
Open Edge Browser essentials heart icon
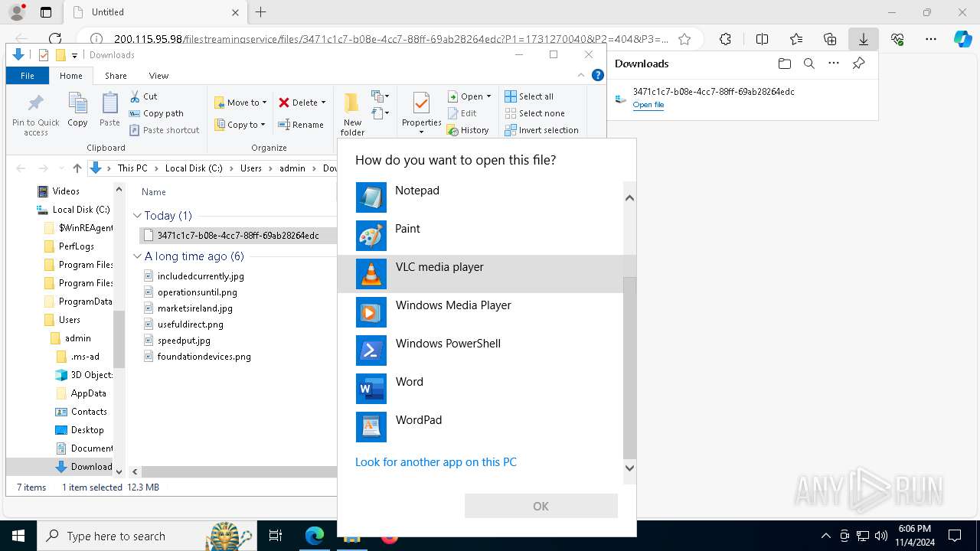coord(897,39)
